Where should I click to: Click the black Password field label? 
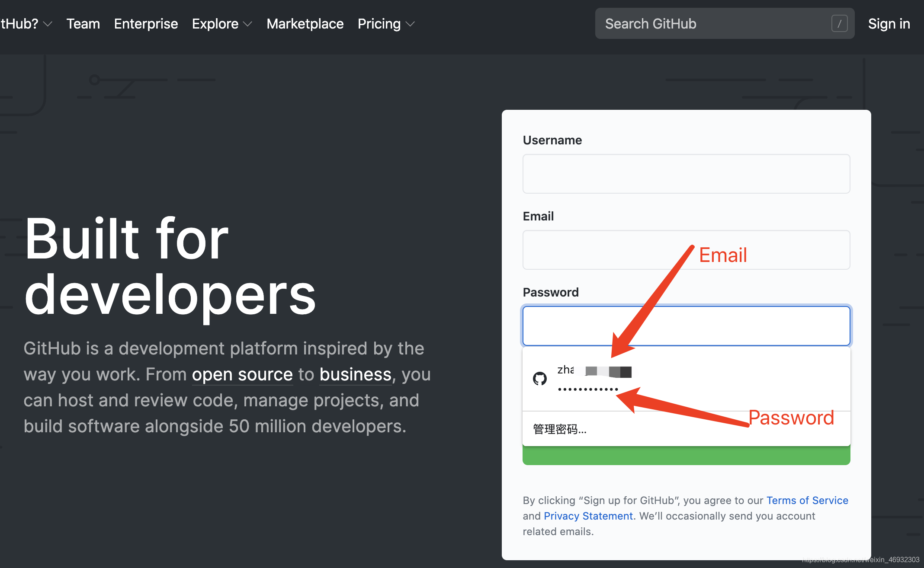[550, 292]
